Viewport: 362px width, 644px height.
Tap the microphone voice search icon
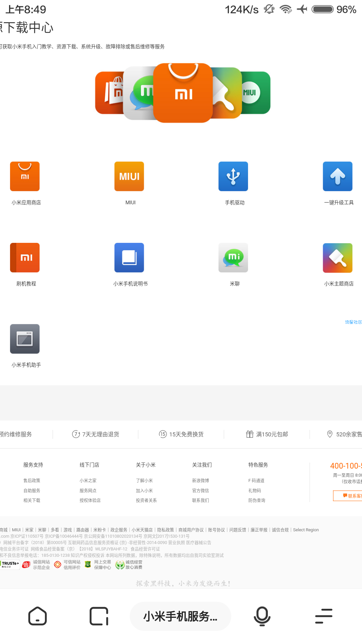tap(262, 616)
